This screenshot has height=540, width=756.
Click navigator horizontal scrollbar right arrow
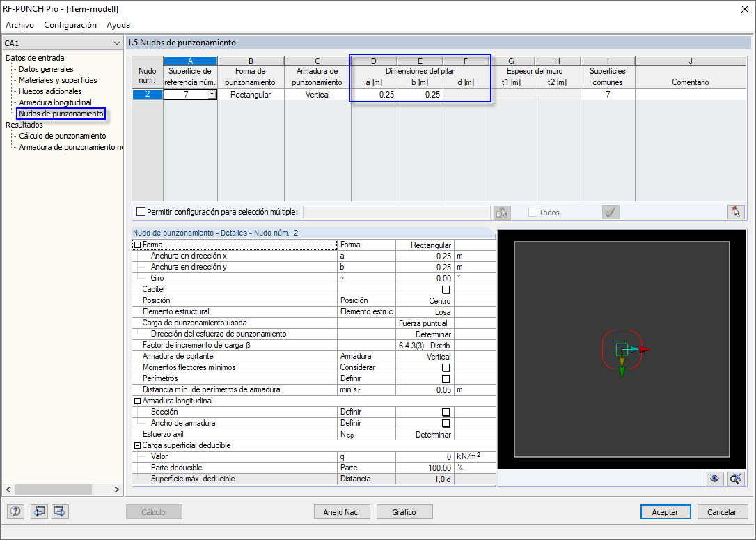[x=117, y=489]
